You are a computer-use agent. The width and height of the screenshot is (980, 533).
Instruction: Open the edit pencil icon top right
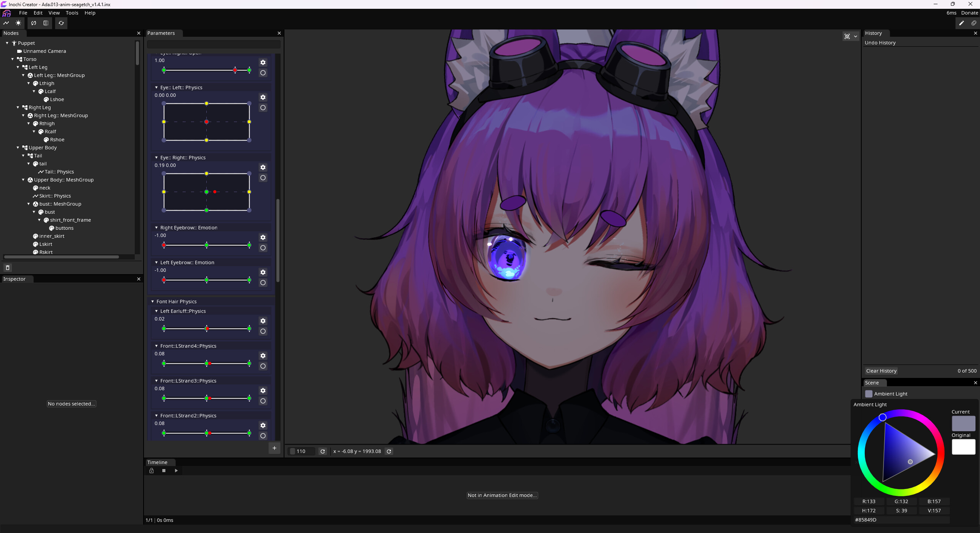[961, 23]
